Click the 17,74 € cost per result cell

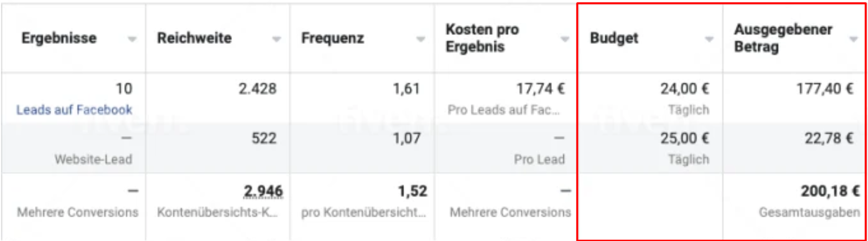(x=540, y=89)
